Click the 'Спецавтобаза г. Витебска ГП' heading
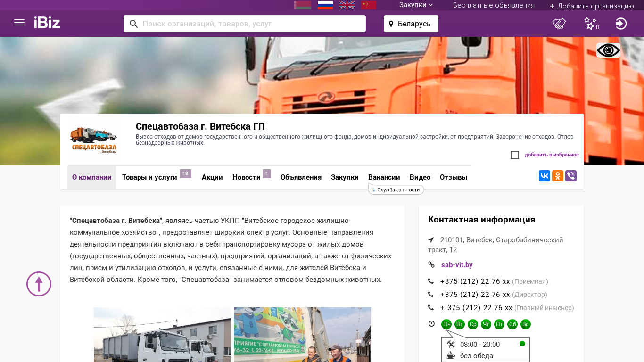The width and height of the screenshot is (644, 362). click(200, 126)
